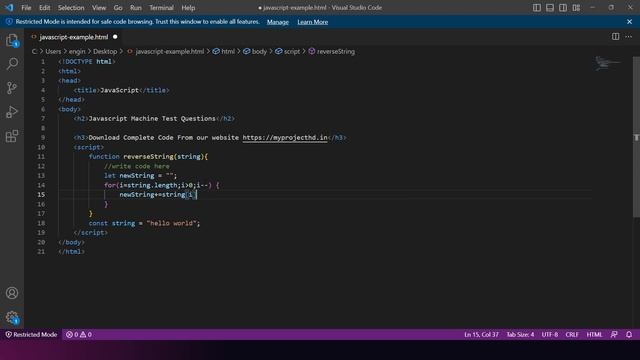Open notifications bell in status bar
Viewport: 640px width, 360px height.
[x=629, y=335]
